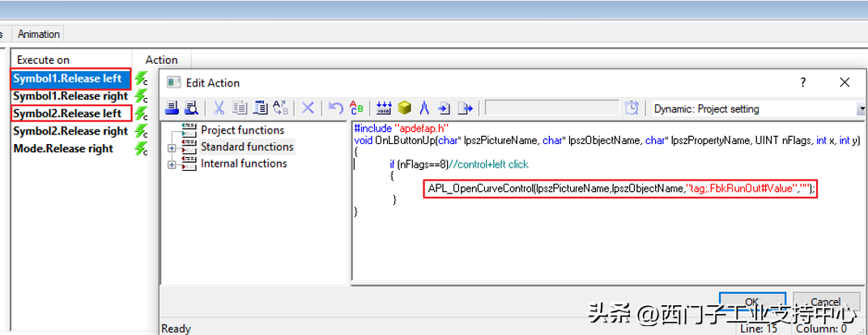This screenshot has height=335, width=868.
Task: Select the Project functions tree item
Action: point(242,130)
